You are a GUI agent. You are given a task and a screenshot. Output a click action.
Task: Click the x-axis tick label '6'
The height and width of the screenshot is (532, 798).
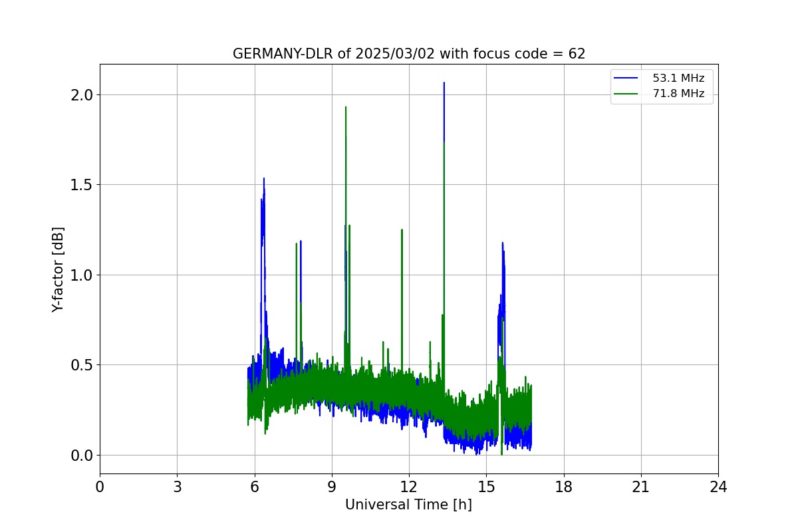pos(255,487)
